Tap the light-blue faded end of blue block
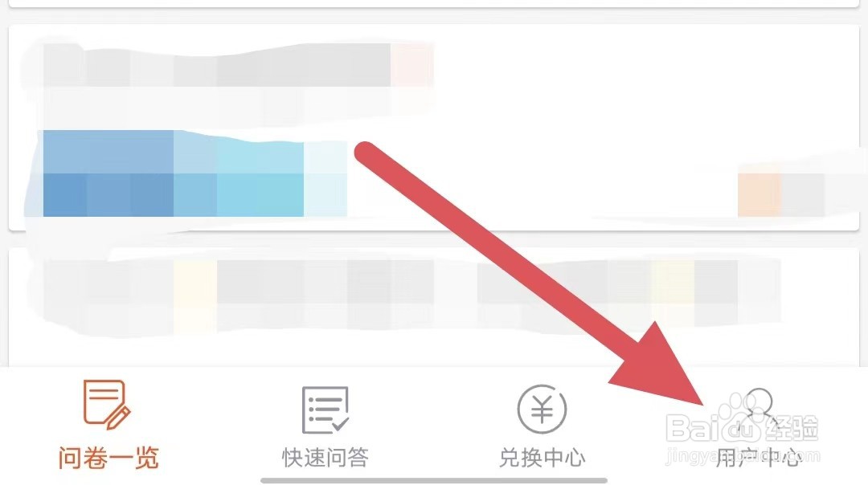Viewport: 868px width, 485px height. 325,178
